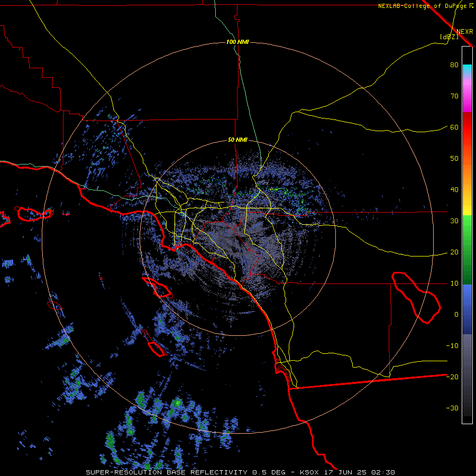Click the '50 NMI' range ring label
This screenshot has width=476, height=476.
(x=237, y=140)
